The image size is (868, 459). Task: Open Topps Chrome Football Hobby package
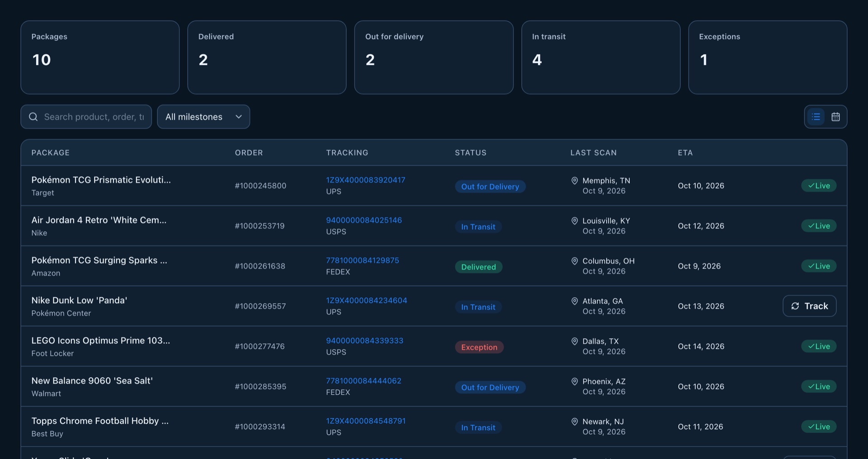pyautogui.click(x=100, y=421)
